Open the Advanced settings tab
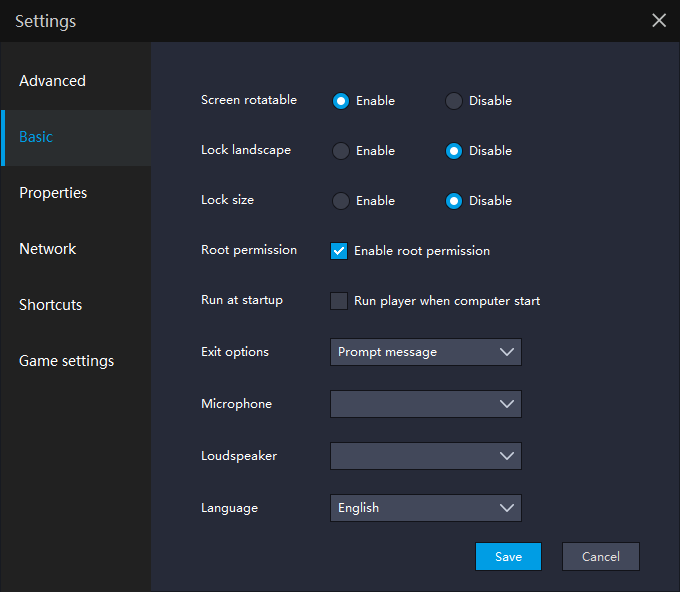The height and width of the screenshot is (592, 680). tap(53, 81)
